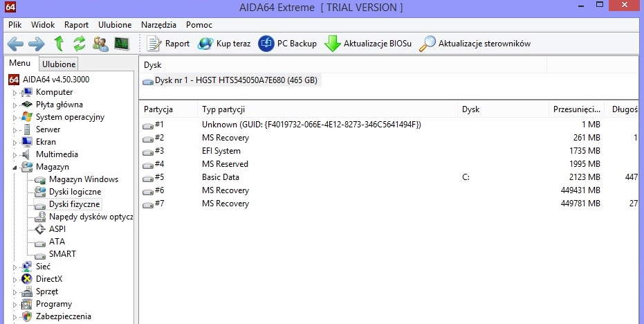The image size is (644, 324).
Task: Click the Aktualizacje sterowników magnifier icon
Action: (427, 44)
